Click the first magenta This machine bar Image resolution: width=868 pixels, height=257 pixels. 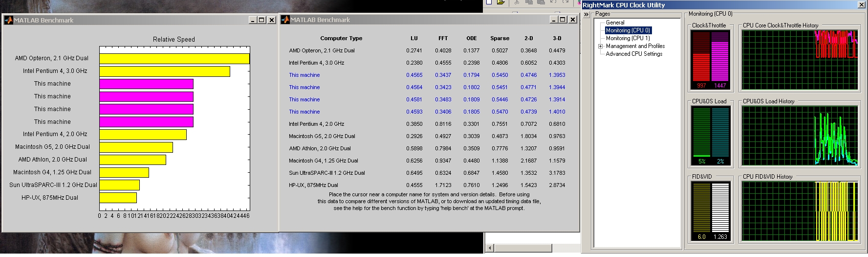coord(146,84)
